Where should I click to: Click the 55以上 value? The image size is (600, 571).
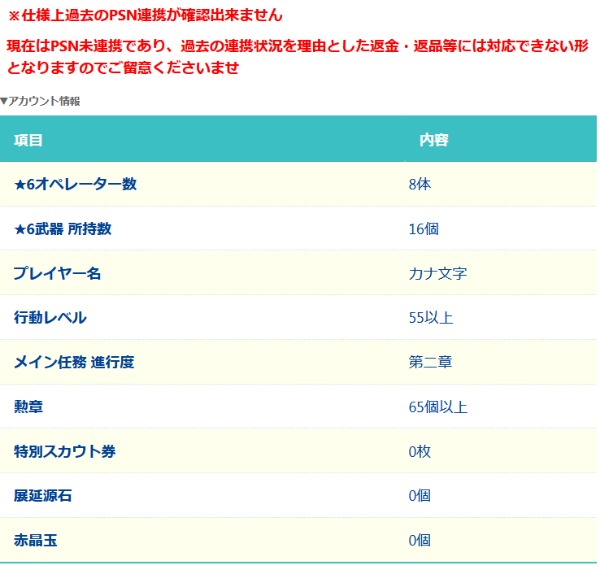point(431,318)
